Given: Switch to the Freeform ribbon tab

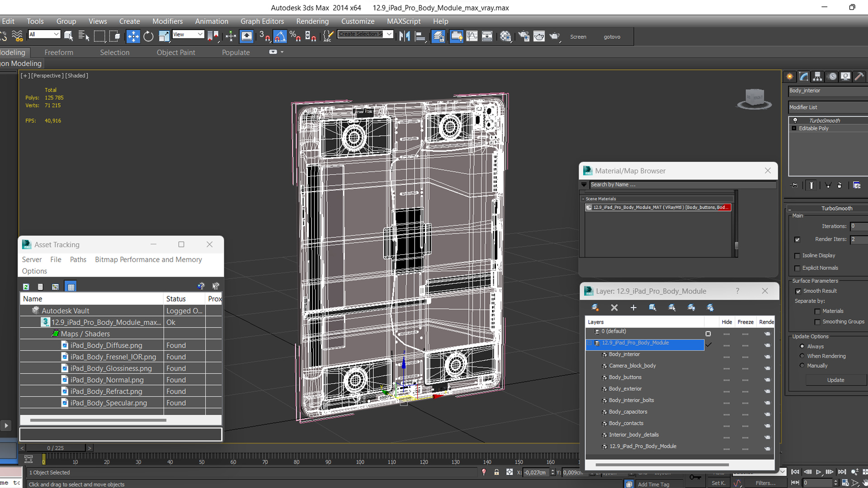Looking at the screenshot, I should click(x=59, y=52).
